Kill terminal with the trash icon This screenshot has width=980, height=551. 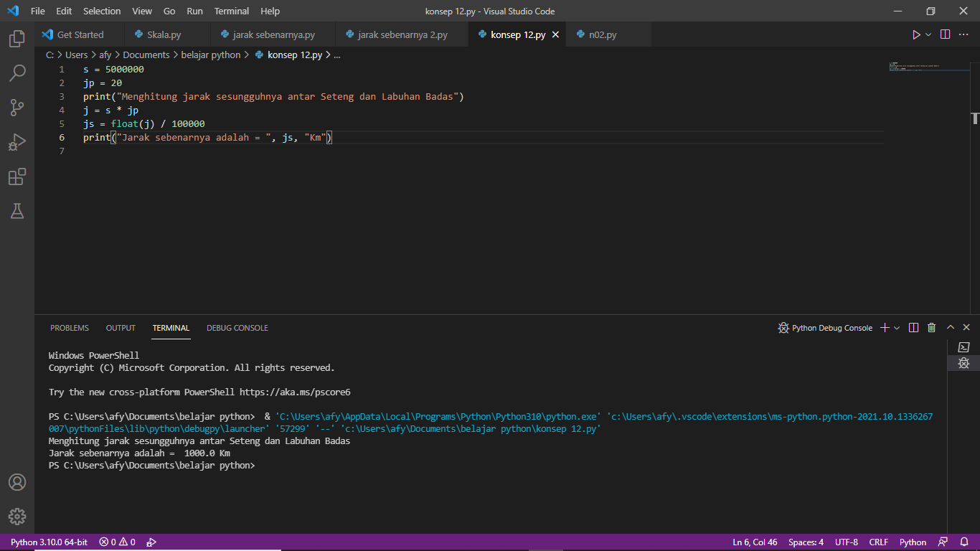click(931, 328)
